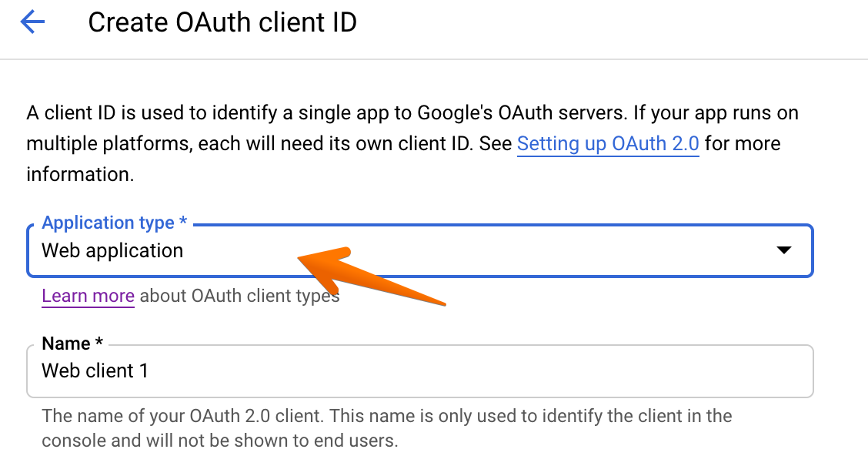
Task: Follow the Learn more link
Action: click(88, 295)
